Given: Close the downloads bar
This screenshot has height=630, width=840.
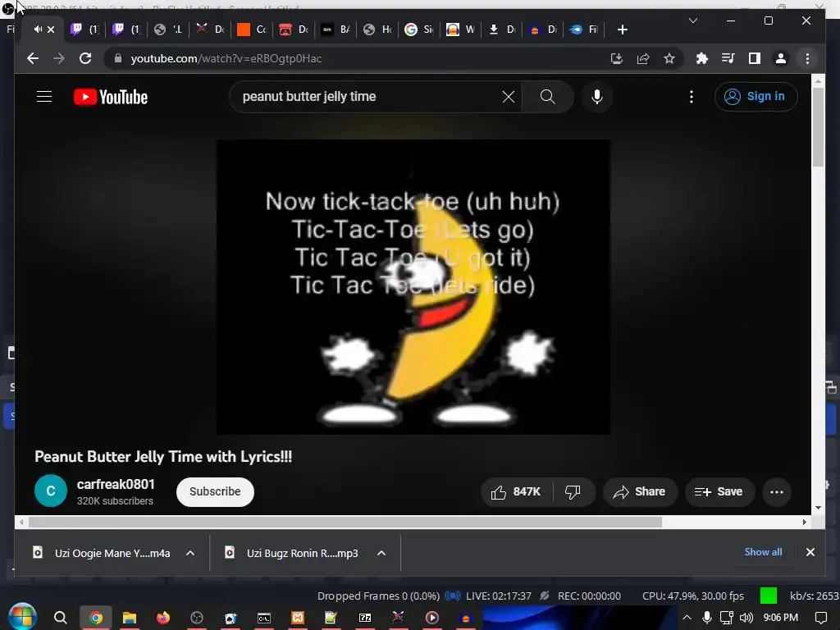Looking at the screenshot, I should pos(810,552).
